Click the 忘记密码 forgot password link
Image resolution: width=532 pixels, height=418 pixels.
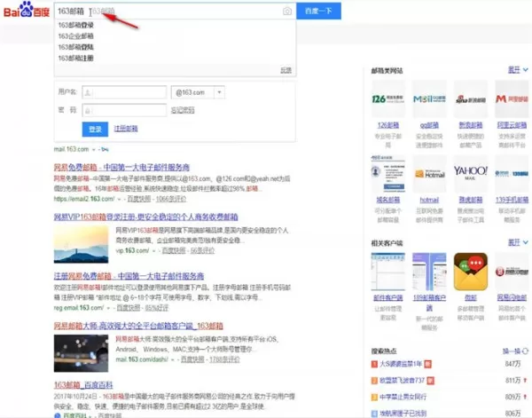click(183, 110)
